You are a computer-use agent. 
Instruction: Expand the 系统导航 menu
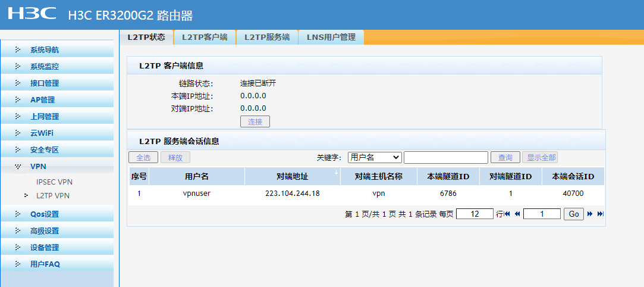pyautogui.click(x=56, y=50)
